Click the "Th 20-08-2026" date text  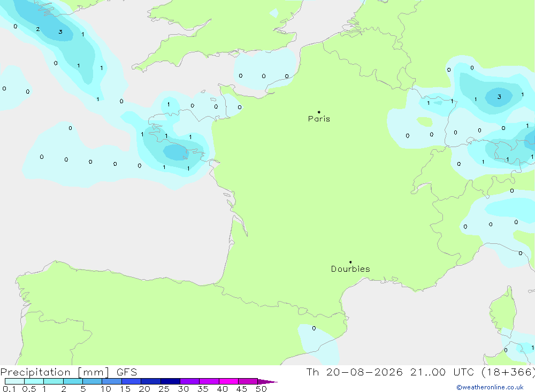point(354,372)
